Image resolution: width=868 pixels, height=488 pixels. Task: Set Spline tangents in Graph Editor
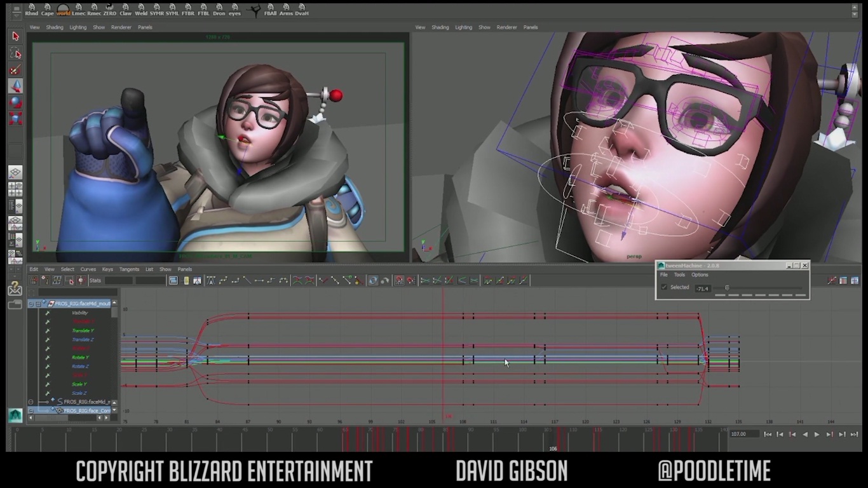[223, 280]
